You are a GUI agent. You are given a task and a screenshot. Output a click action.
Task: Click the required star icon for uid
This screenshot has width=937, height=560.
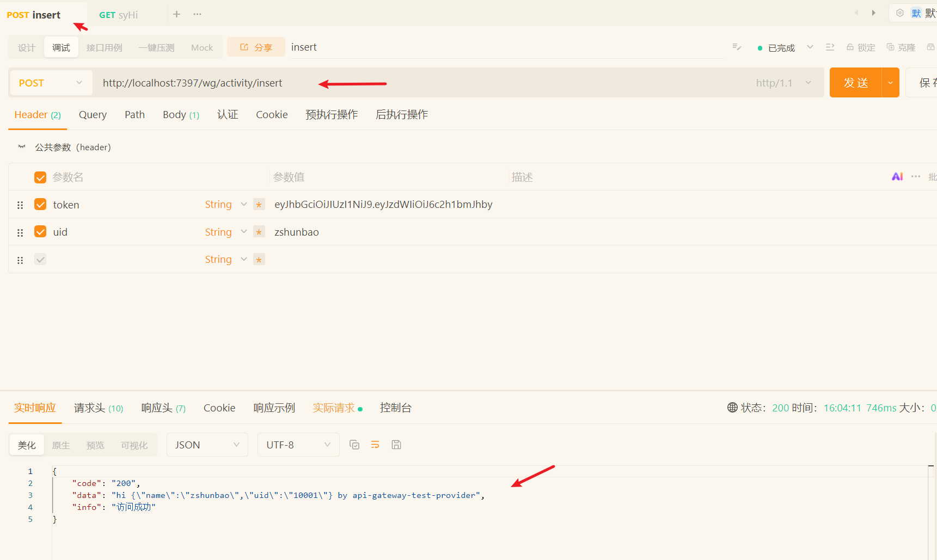[259, 232]
